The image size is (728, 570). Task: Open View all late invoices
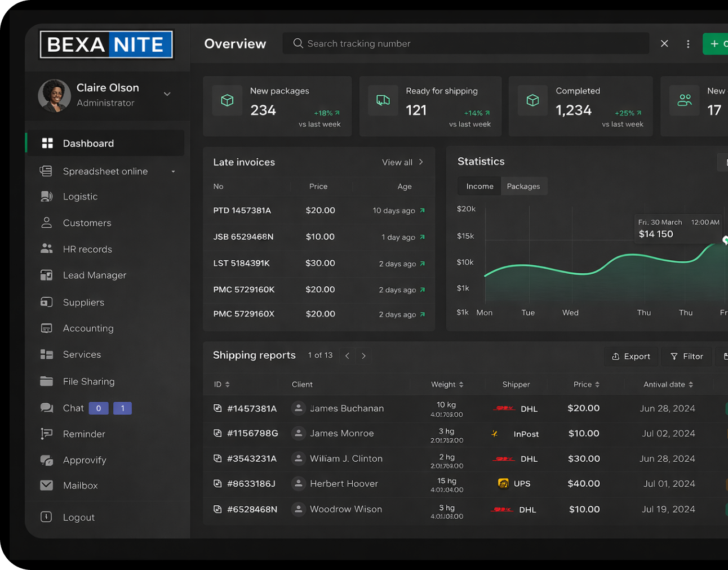pyautogui.click(x=402, y=162)
